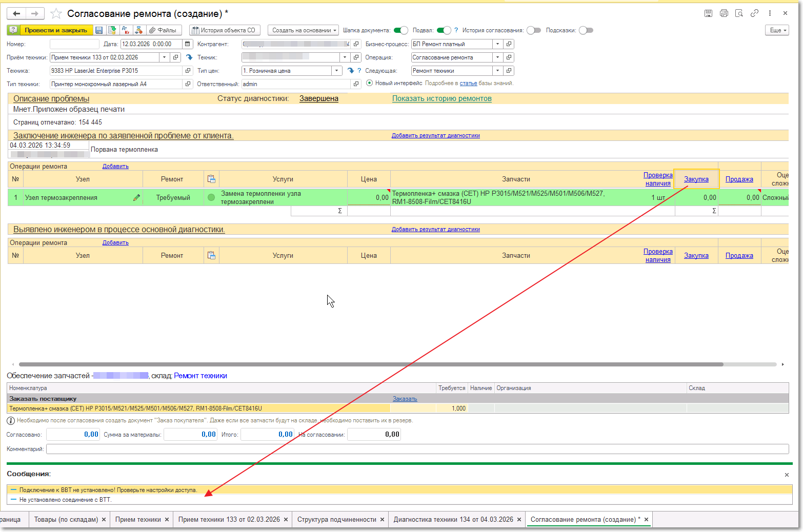This screenshot has width=803, height=532.
Task: Open the Создать на основании dropdown
Action: [303, 30]
